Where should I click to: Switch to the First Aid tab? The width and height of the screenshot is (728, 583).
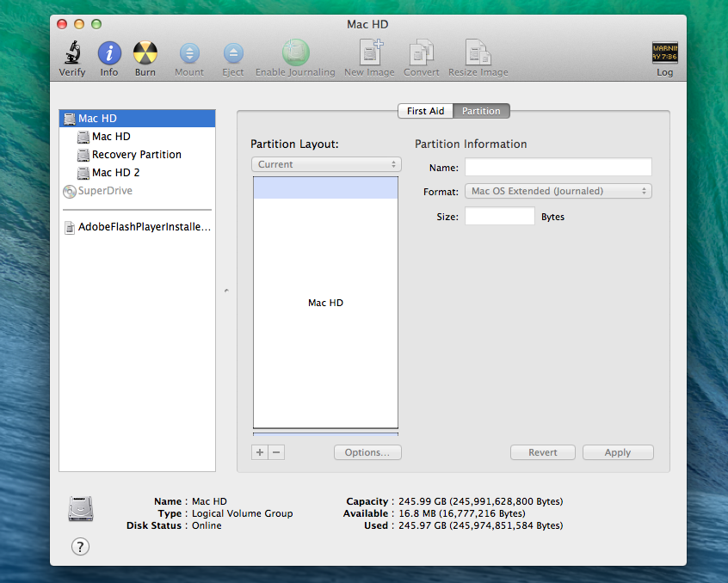tap(425, 111)
